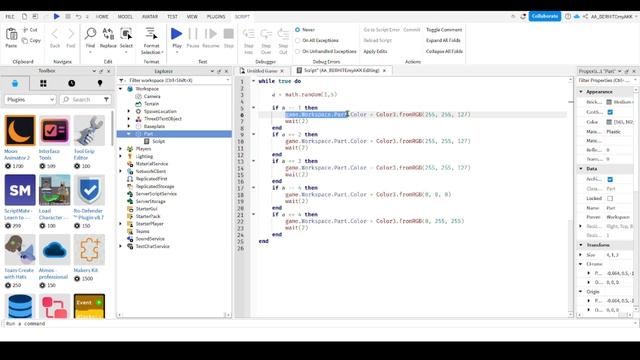The width and height of the screenshot is (640, 360).
Task: Click the share icon beside the username
Action: pyautogui.click(x=585, y=16)
